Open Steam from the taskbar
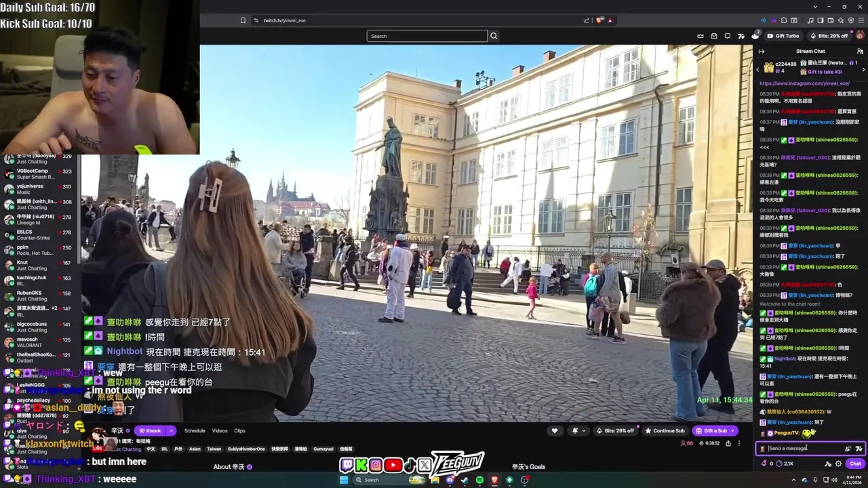This screenshot has width=868, height=488. coord(465,480)
